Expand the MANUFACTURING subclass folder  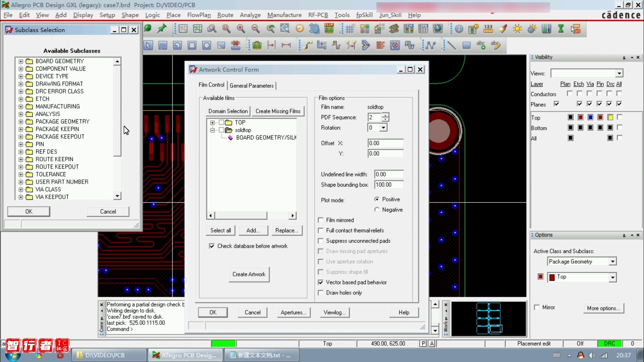pos(21,106)
